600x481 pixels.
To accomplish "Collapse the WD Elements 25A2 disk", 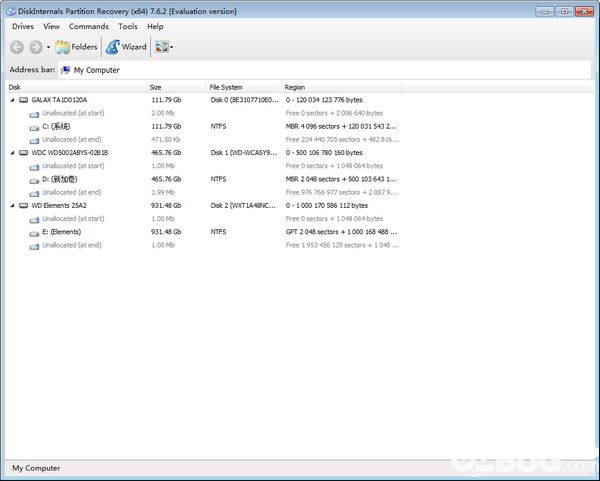I will pos(12,205).
